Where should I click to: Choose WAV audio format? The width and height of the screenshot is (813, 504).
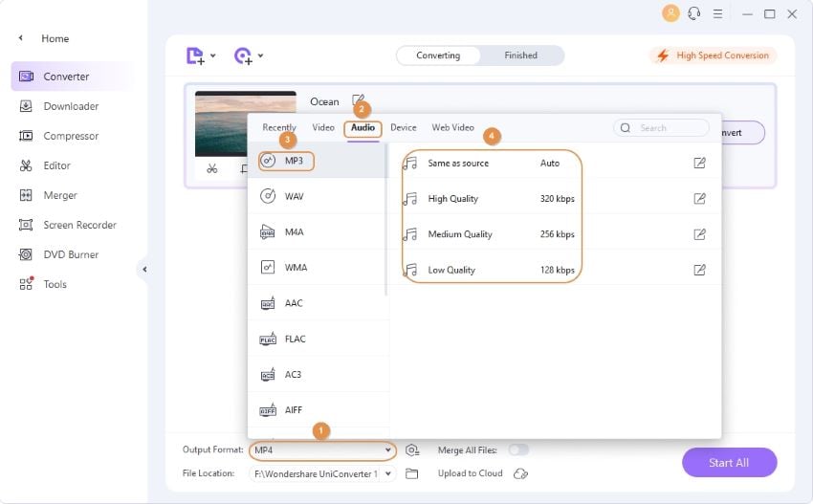[x=318, y=196]
